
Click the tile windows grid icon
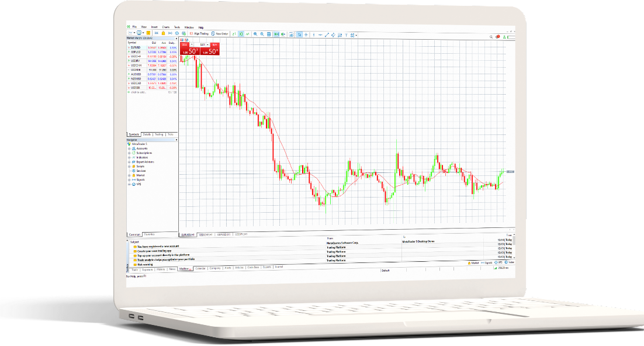click(x=269, y=34)
